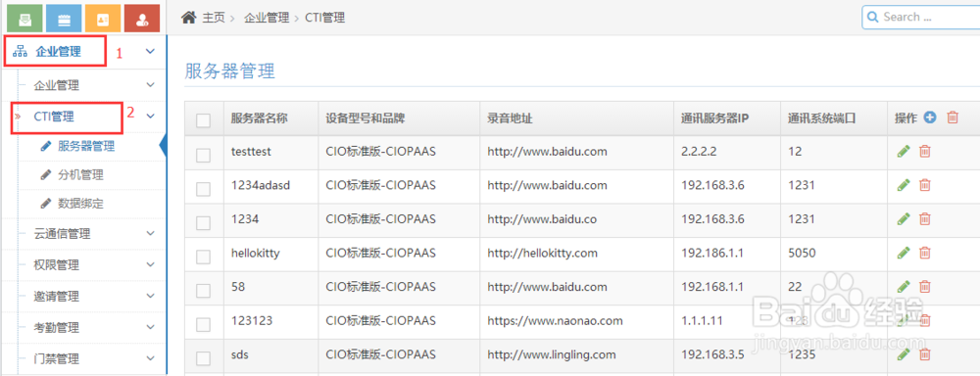This screenshot has height=376, width=980.
Task: Click the 企业管理 breadcrumb link
Action: pyautogui.click(x=267, y=18)
